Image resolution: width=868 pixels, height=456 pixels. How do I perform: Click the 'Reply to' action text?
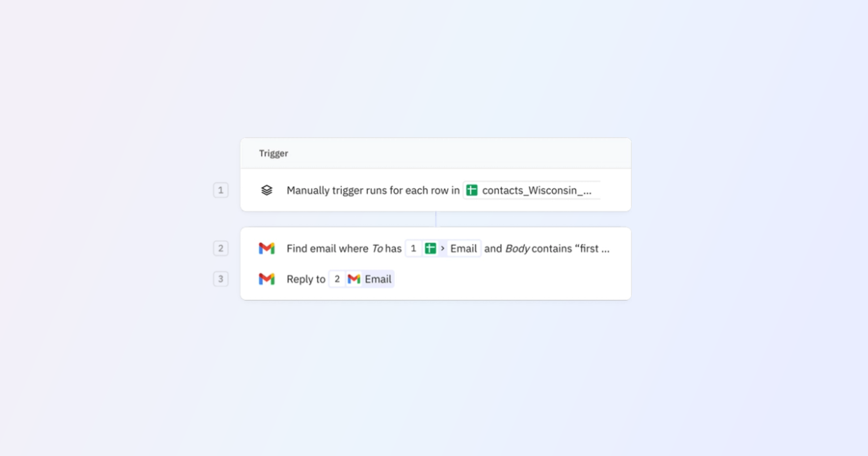pyautogui.click(x=306, y=279)
